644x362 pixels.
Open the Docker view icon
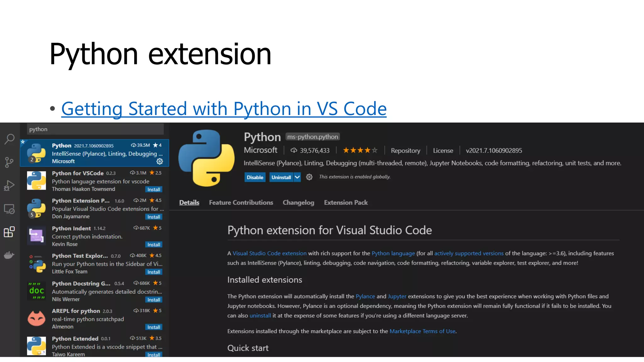click(x=9, y=255)
